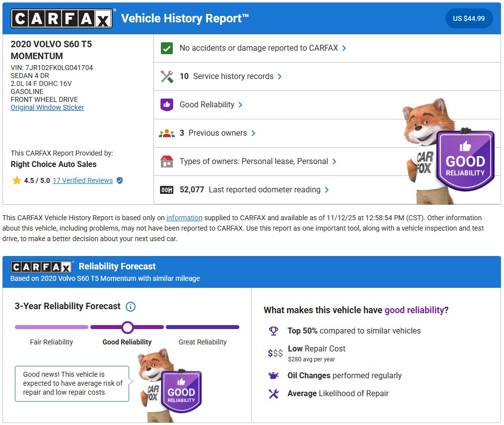The image size is (504, 425).
Task: Click the previous owners people icon
Action: (x=167, y=133)
